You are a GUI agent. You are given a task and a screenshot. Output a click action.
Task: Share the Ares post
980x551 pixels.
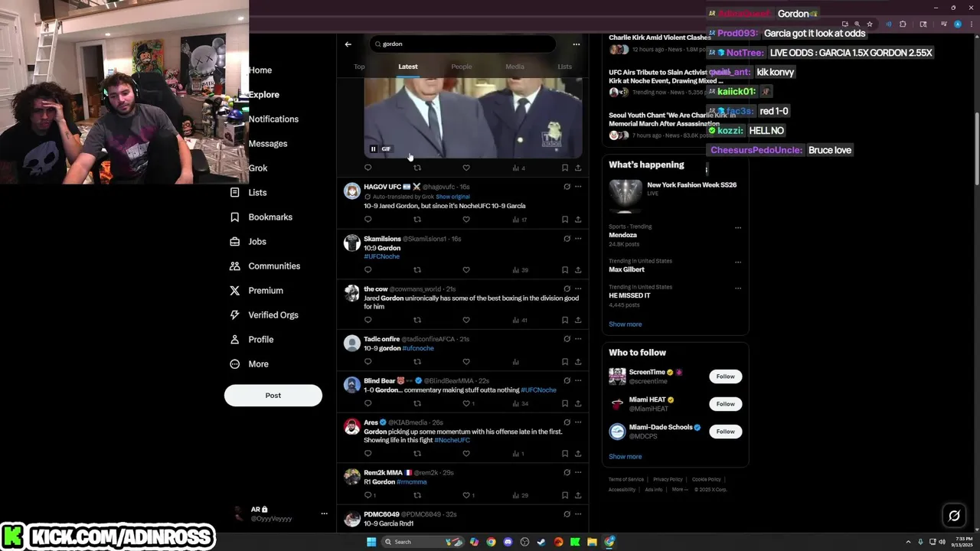pos(578,454)
